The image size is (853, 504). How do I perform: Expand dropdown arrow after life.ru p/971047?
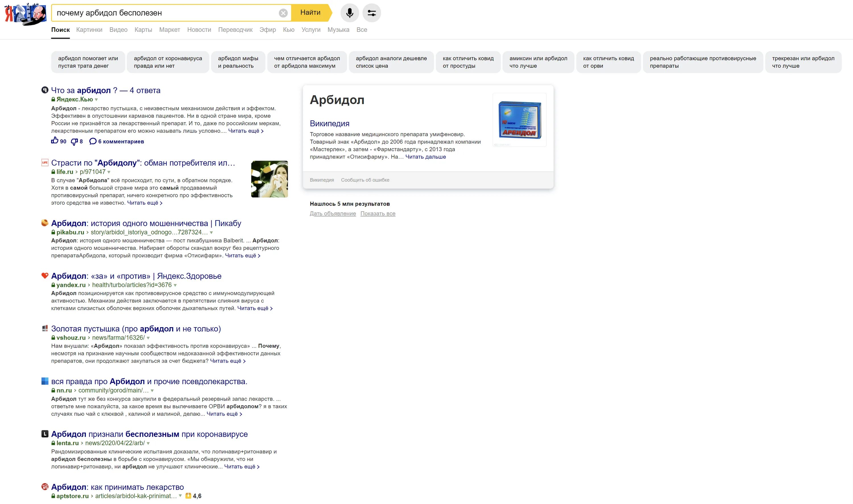point(109,172)
